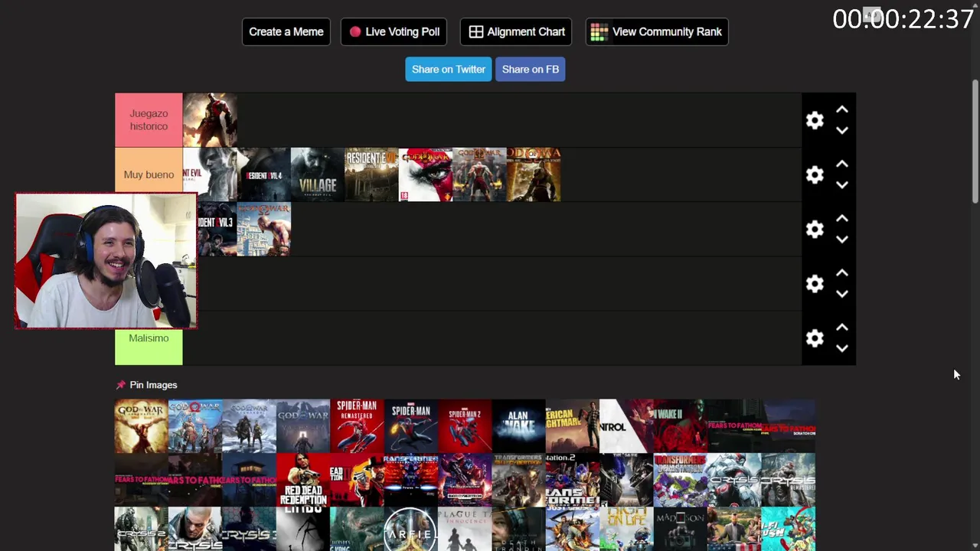Open settings gear for Malisimo row
The image size is (980, 551).
coord(815,338)
